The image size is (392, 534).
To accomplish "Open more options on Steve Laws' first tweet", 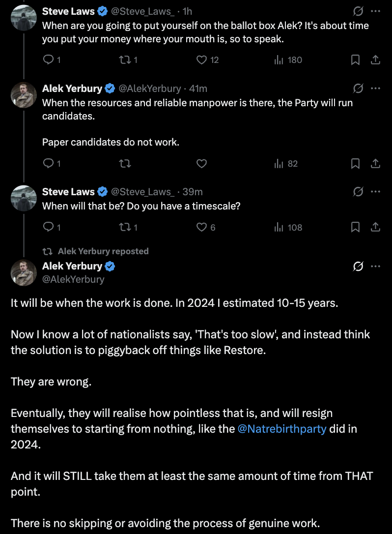I will [375, 11].
